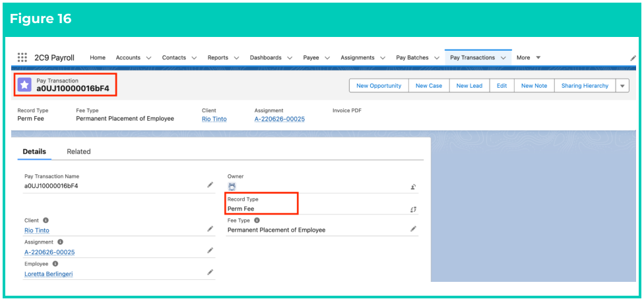Click the Perm Fee value in Details

tap(241, 209)
